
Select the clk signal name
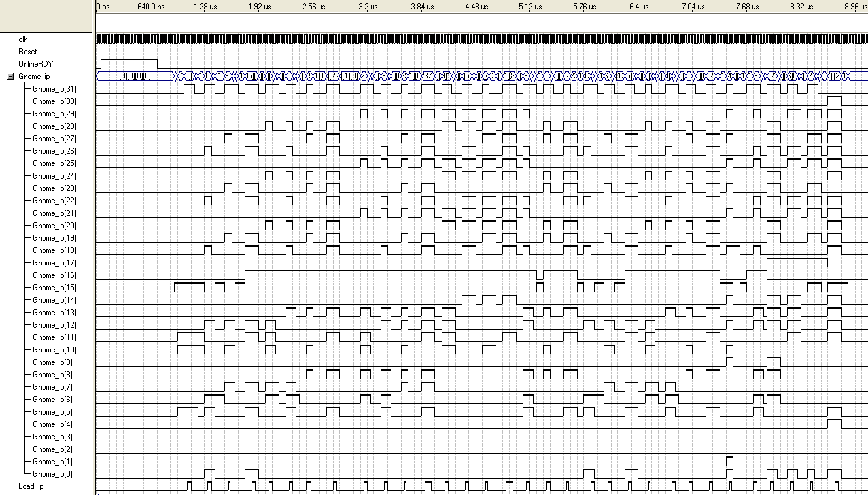23,39
